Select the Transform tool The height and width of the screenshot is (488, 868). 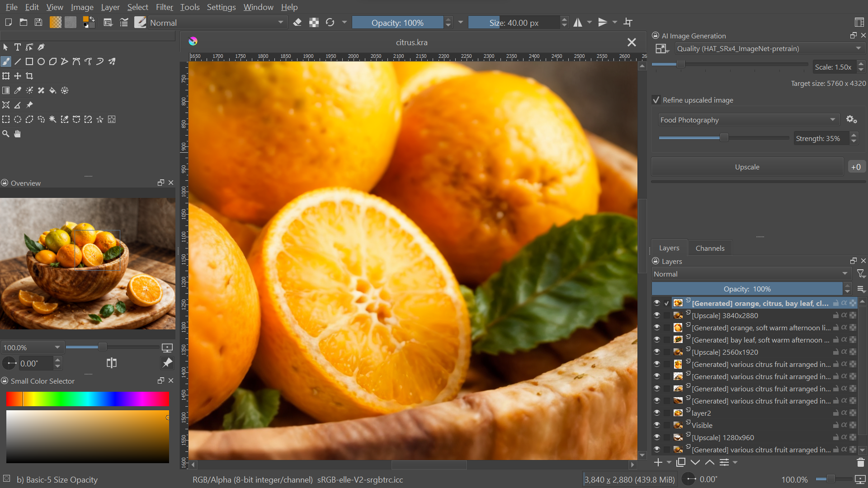6,75
